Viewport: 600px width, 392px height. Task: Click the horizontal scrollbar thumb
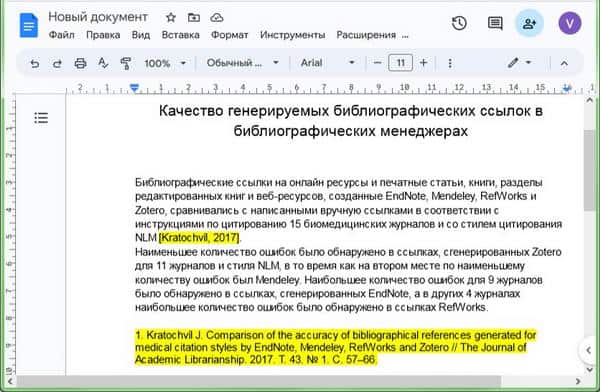click(x=259, y=381)
